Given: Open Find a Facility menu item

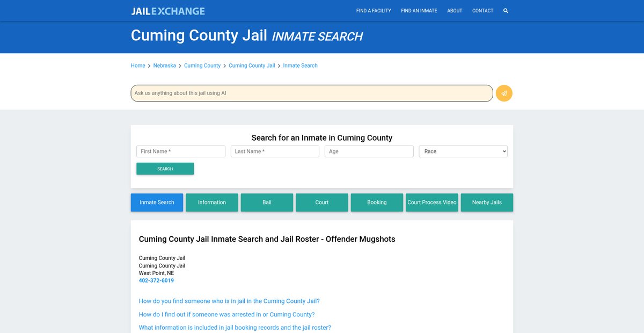Looking at the screenshot, I should coord(374,11).
